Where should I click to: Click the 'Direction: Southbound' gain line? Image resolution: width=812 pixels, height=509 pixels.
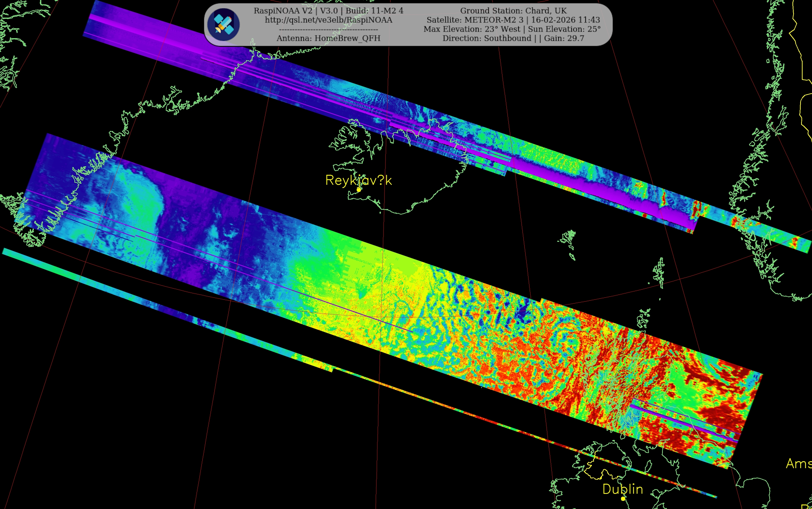click(513, 38)
